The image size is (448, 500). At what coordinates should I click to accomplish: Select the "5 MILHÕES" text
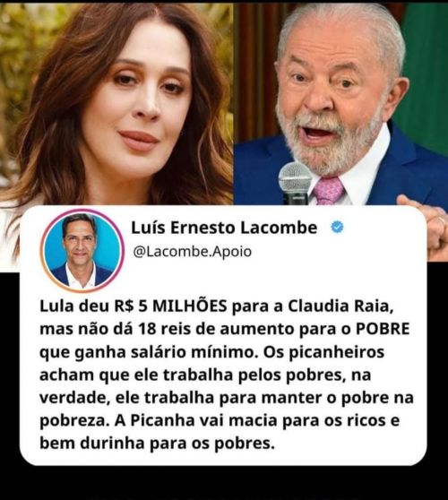(183, 306)
